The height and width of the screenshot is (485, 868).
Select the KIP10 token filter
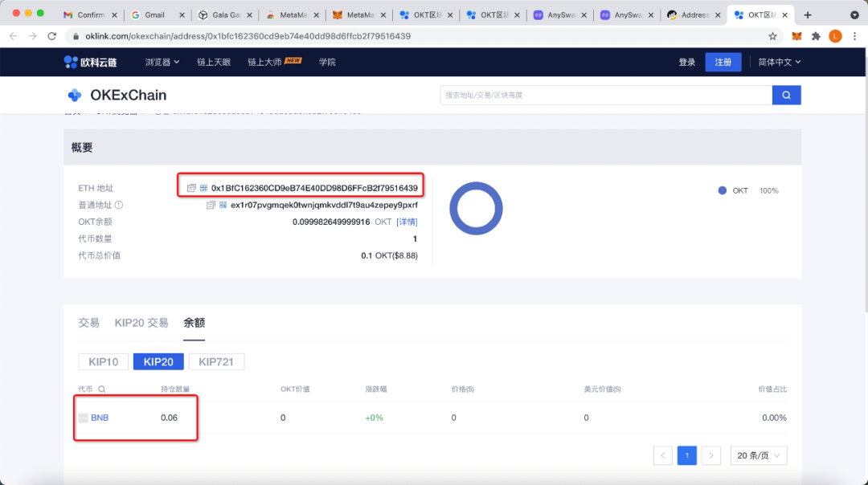pos(104,361)
